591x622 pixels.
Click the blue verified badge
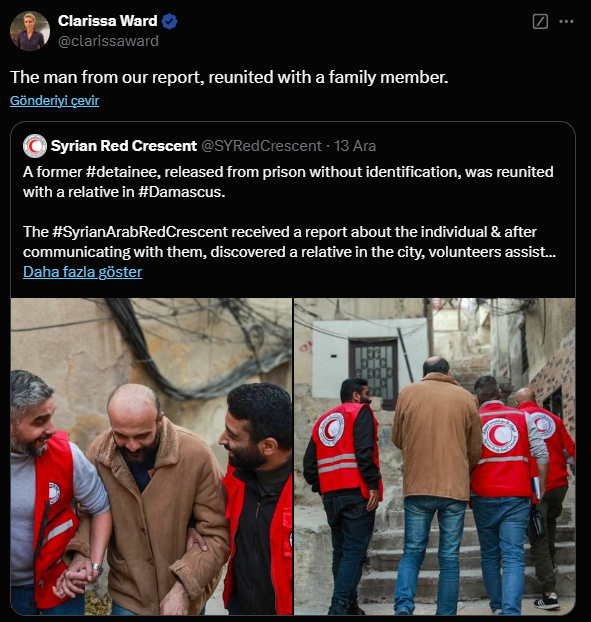(169, 21)
